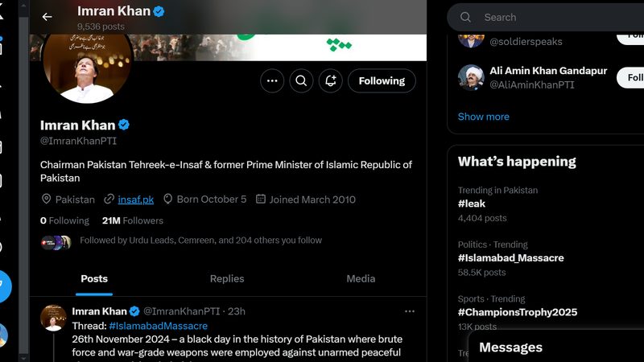Screen dimensions: 644x362
Task: Click the blue compose post button
Action: pyautogui.click(x=3, y=286)
